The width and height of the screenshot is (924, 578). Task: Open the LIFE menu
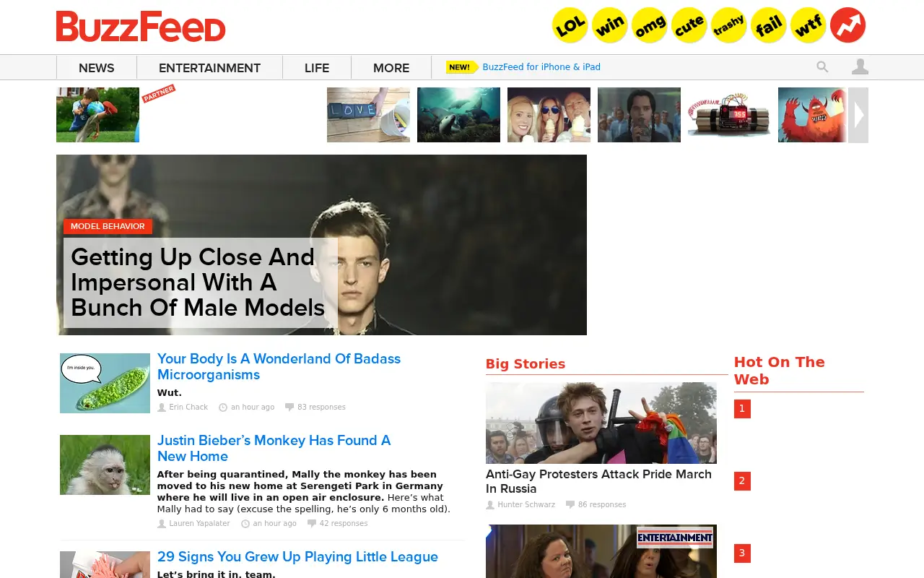317,68
